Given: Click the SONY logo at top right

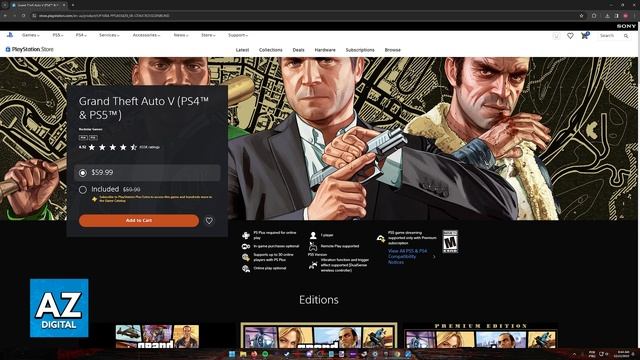Looking at the screenshot, I should pos(626,26).
